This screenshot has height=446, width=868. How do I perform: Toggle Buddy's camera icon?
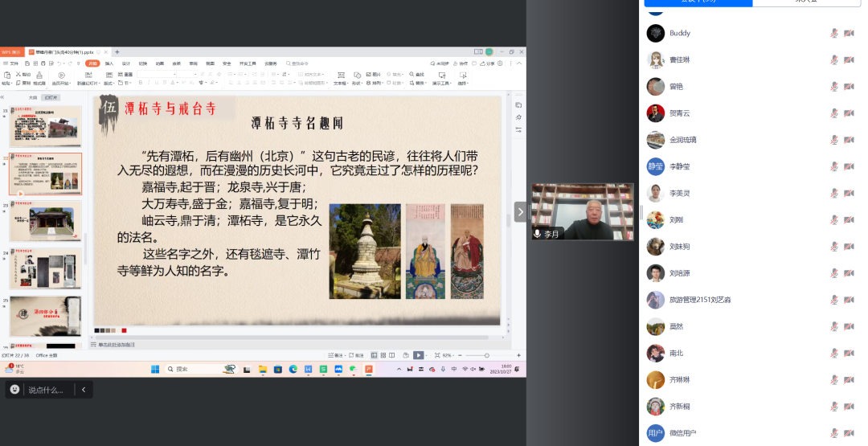click(x=849, y=33)
